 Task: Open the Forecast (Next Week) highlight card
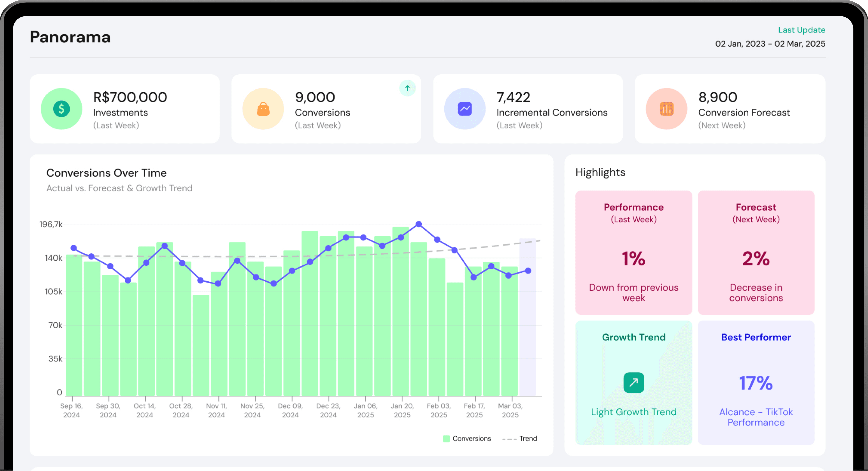(756, 252)
